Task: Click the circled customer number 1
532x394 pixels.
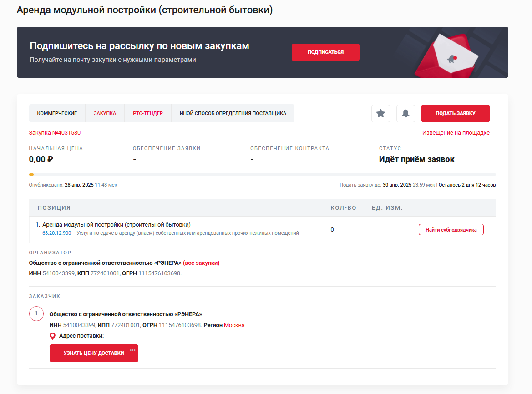Action: (36, 313)
